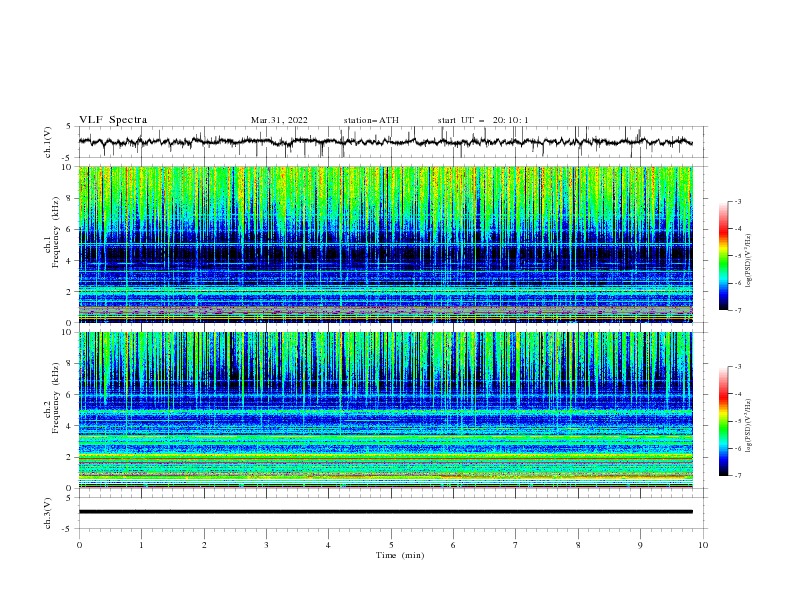Click the ch.2 panel's "2" kHz tick label
This screenshot has width=792, height=612.
(x=70, y=457)
